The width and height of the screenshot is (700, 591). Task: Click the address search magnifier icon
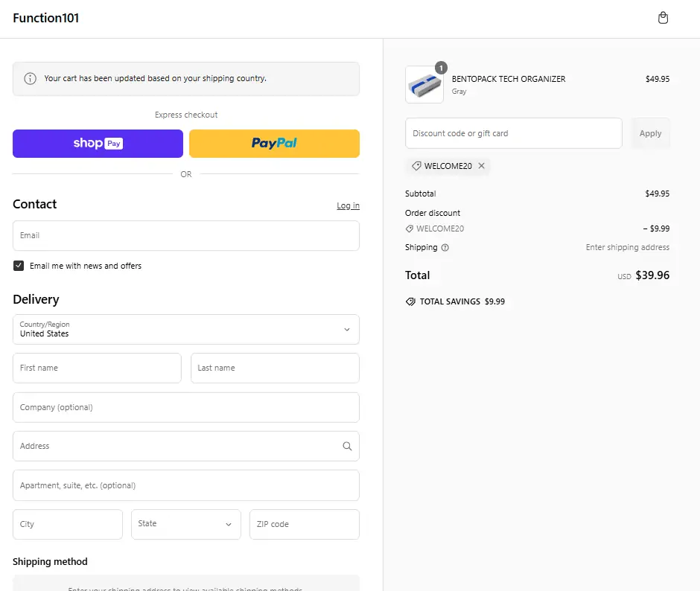click(x=347, y=447)
